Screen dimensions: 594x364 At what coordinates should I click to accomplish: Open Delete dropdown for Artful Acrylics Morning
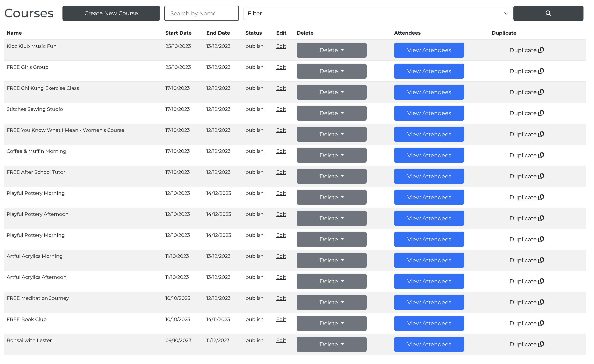[x=331, y=260]
